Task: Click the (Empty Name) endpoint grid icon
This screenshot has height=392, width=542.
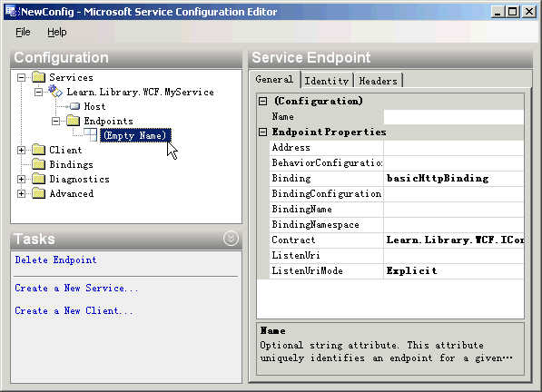Action: 91,135
